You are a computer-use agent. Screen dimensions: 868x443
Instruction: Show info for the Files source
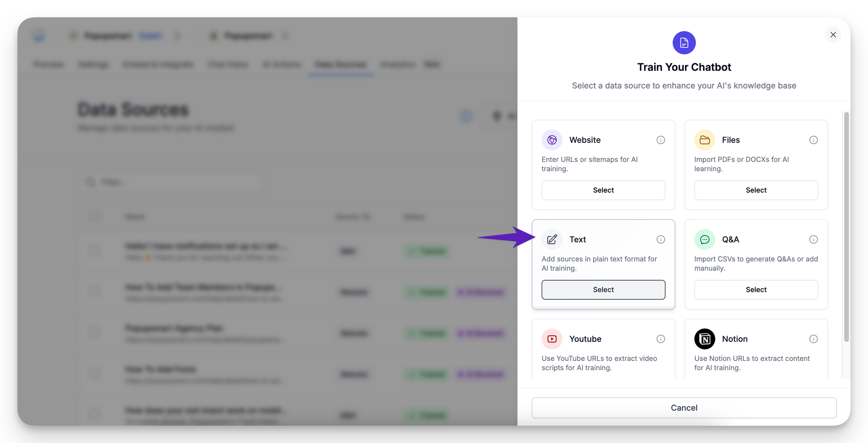click(x=813, y=140)
